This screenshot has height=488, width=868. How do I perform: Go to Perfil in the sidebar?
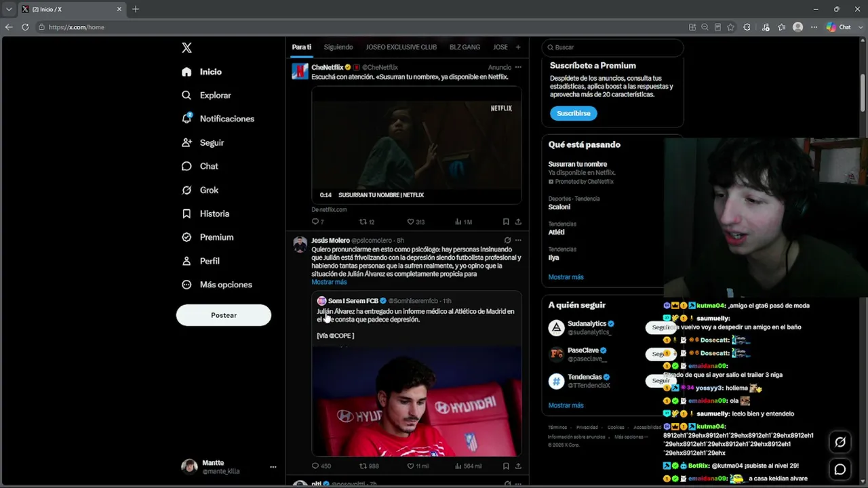click(x=200, y=261)
